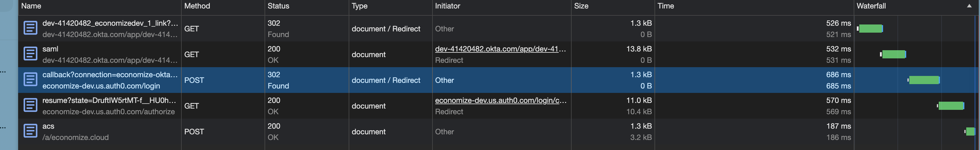The height and width of the screenshot is (150, 980).
Task: Click document icon for the dev-41420482_economizedev request
Action: click(x=30, y=28)
